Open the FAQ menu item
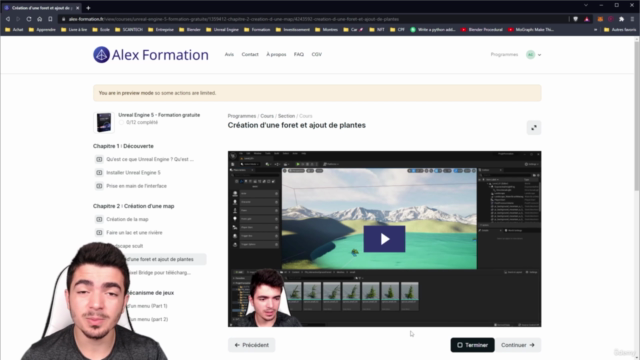 [299, 54]
